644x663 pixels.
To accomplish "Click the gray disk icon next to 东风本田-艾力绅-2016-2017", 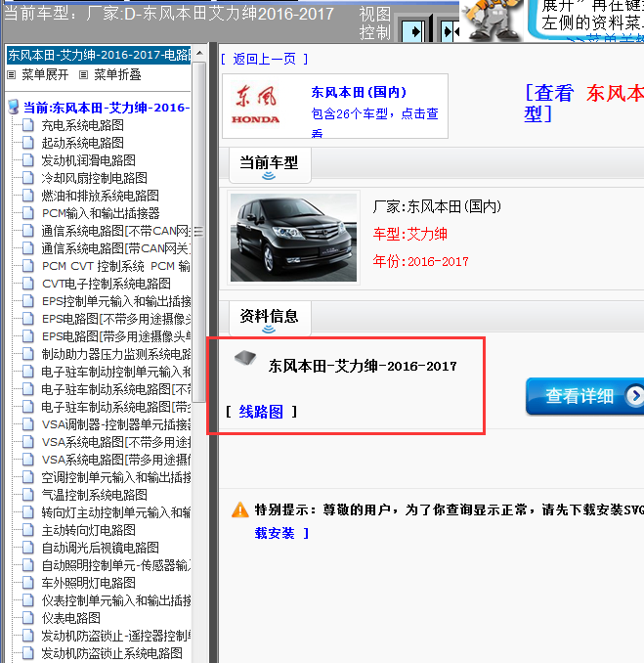I will (x=245, y=358).
